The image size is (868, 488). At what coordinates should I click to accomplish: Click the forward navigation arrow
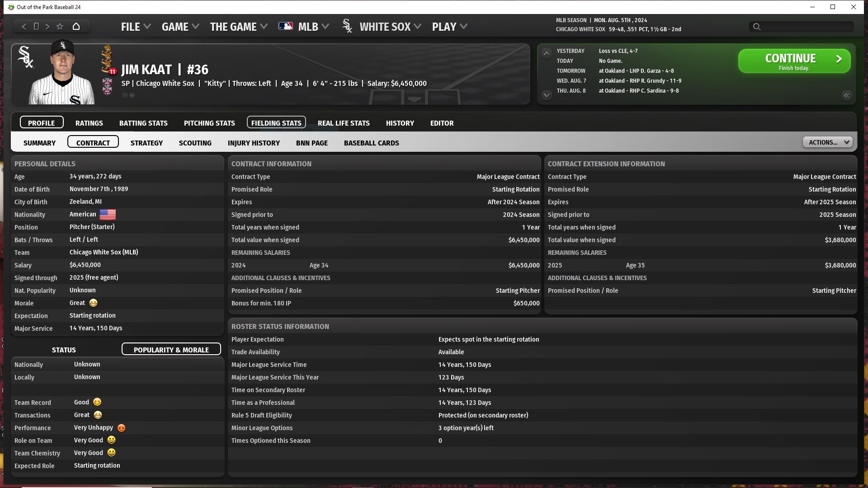[47, 26]
